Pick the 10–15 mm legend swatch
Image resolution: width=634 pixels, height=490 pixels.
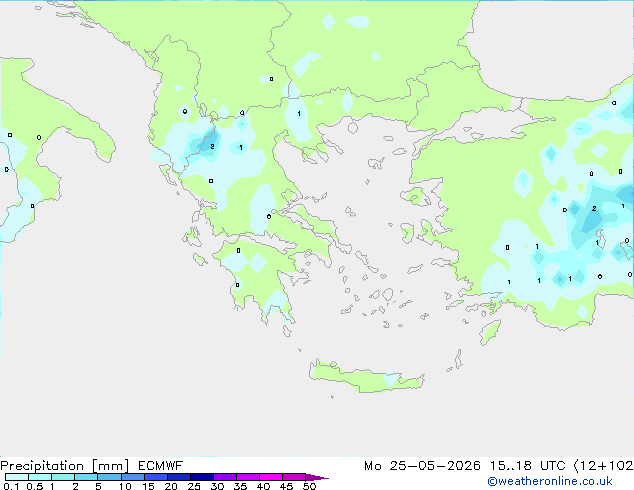(132, 477)
